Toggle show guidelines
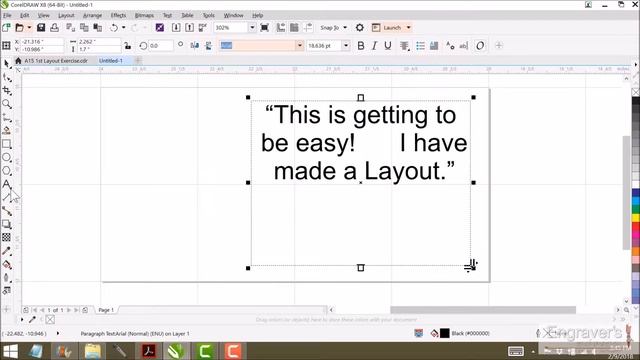 308,27
